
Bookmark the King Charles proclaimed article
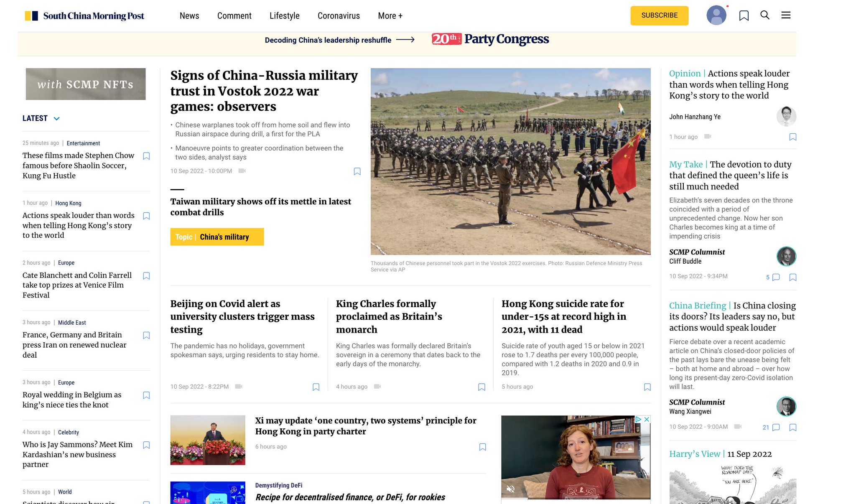pos(481,387)
